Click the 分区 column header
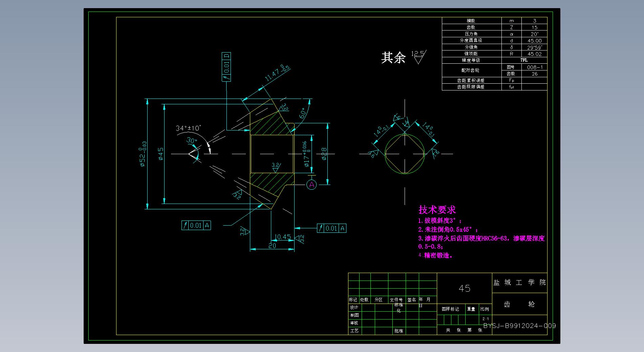 [x=379, y=300]
